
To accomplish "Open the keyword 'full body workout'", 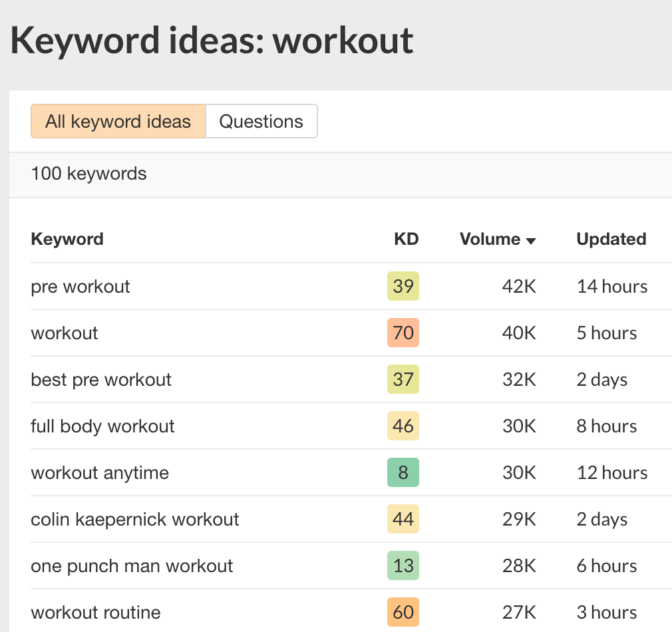I will (x=102, y=426).
